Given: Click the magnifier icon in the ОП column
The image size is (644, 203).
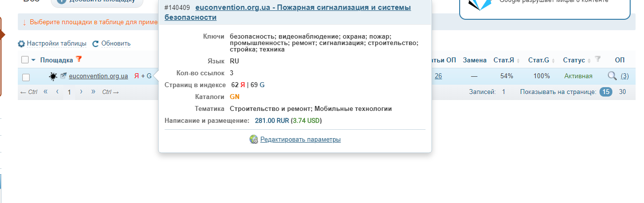Looking at the screenshot, I should pos(612,76).
